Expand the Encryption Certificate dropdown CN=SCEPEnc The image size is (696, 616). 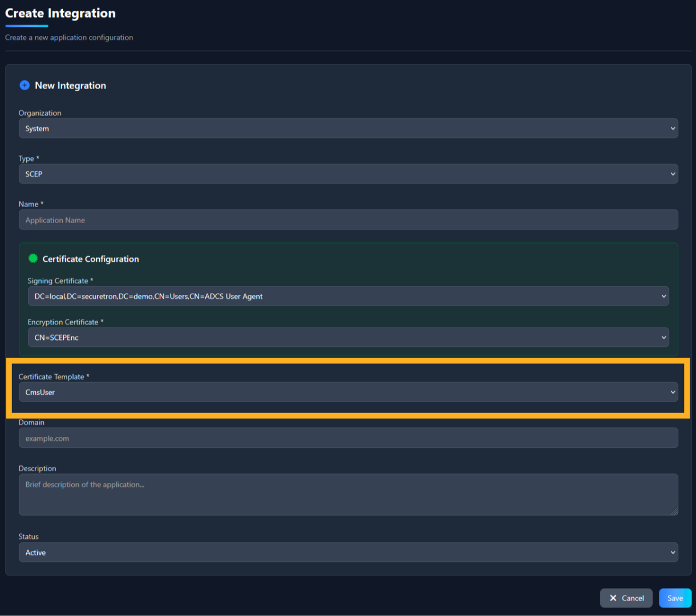[x=348, y=337]
